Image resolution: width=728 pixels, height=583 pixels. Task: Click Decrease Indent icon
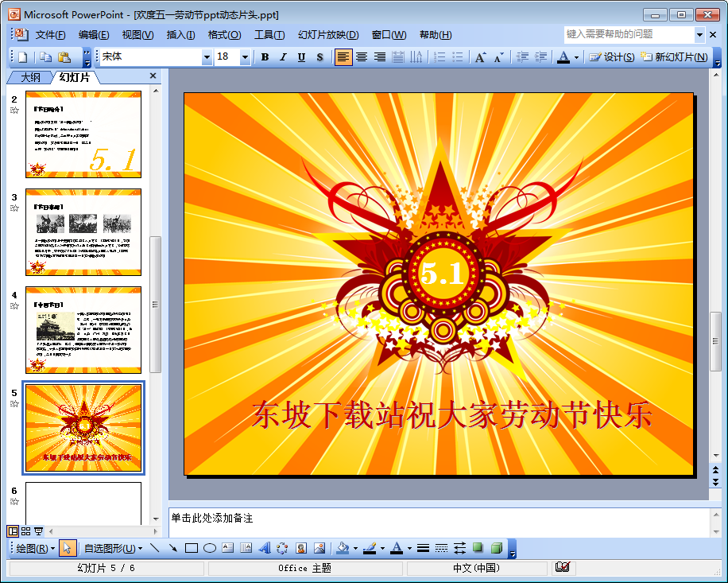[x=522, y=57]
